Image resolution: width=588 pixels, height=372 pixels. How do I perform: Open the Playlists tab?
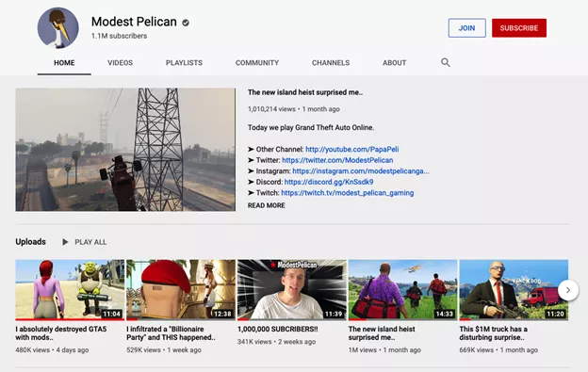(184, 62)
